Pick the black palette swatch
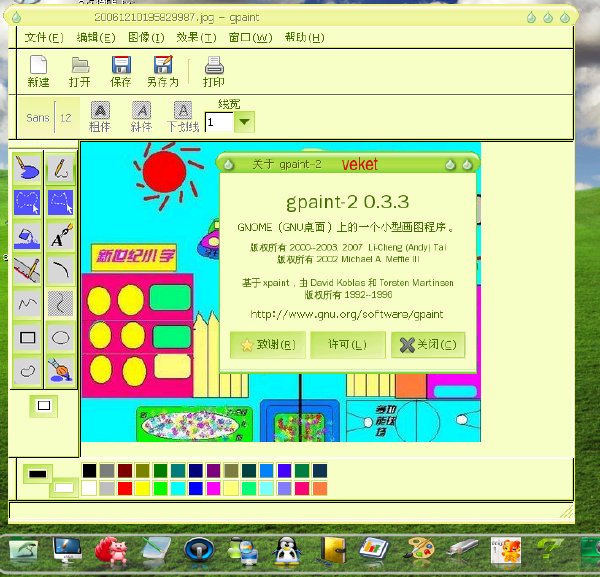This screenshot has height=577, width=600. click(90, 471)
